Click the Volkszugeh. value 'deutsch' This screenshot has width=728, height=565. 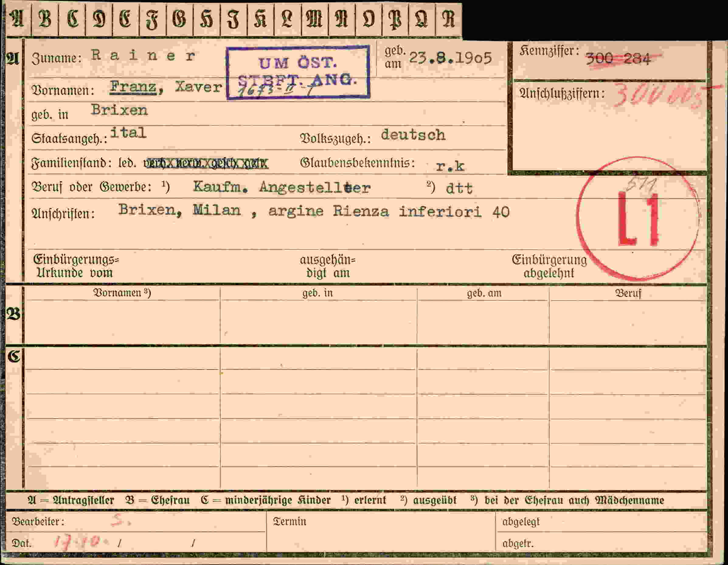click(x=413, y=135)
